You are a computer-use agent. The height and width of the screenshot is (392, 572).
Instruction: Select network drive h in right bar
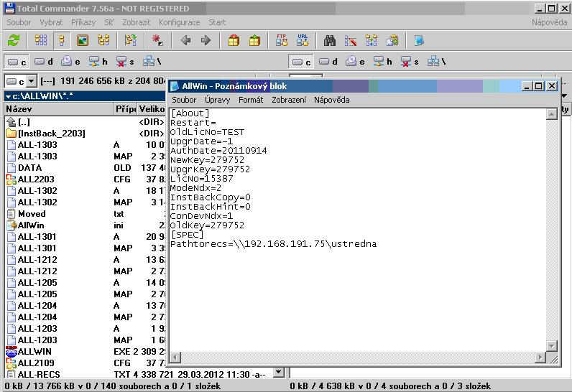click(383, 62)
